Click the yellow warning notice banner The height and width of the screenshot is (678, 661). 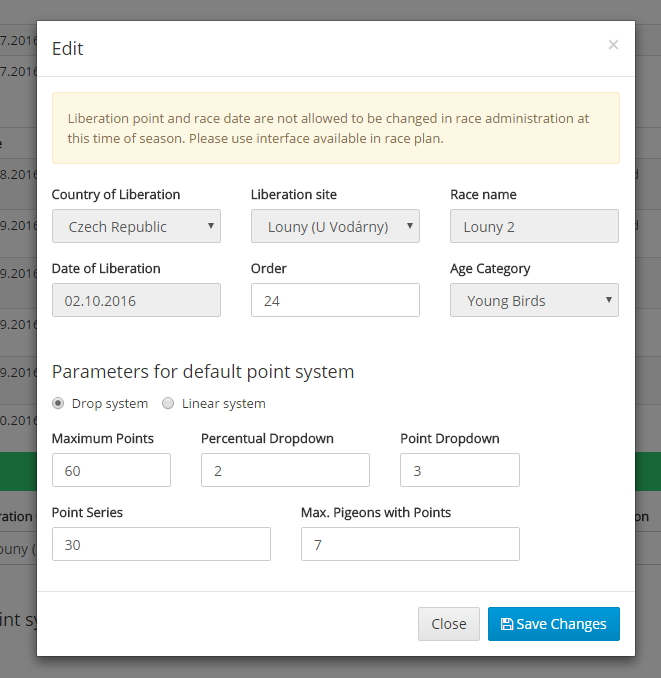click(x=335, y=128)
